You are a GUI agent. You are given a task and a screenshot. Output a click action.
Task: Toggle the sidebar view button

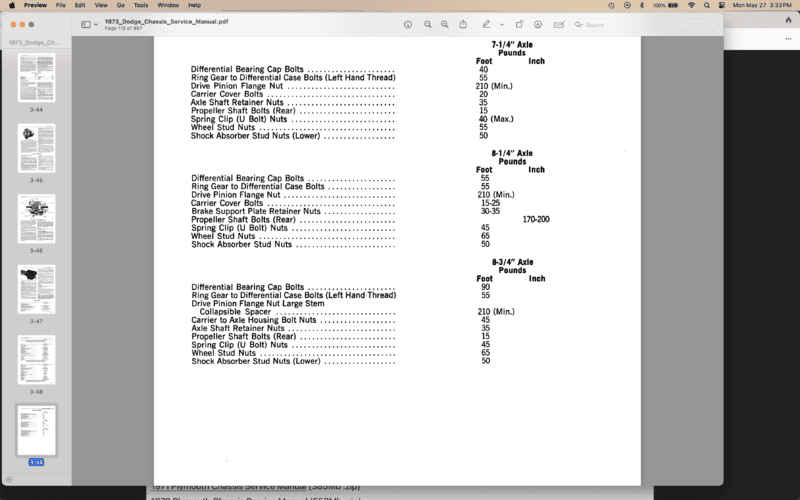pos(86,24)
